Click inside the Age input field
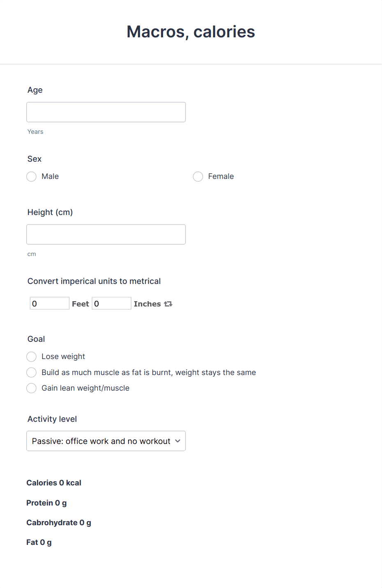The height and width of the screenshot is (588, 382). pyautogui.click(x=106, y=112)
